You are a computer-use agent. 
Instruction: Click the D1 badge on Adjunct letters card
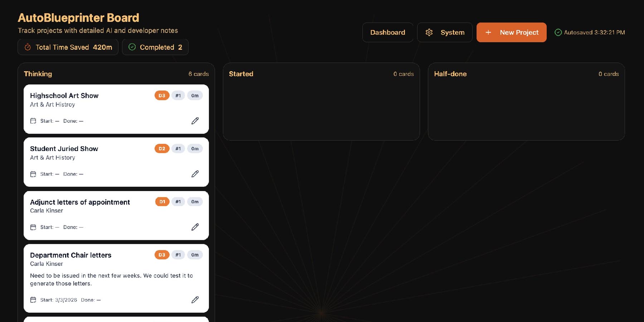pyautogui.click(x=162, y=202)
